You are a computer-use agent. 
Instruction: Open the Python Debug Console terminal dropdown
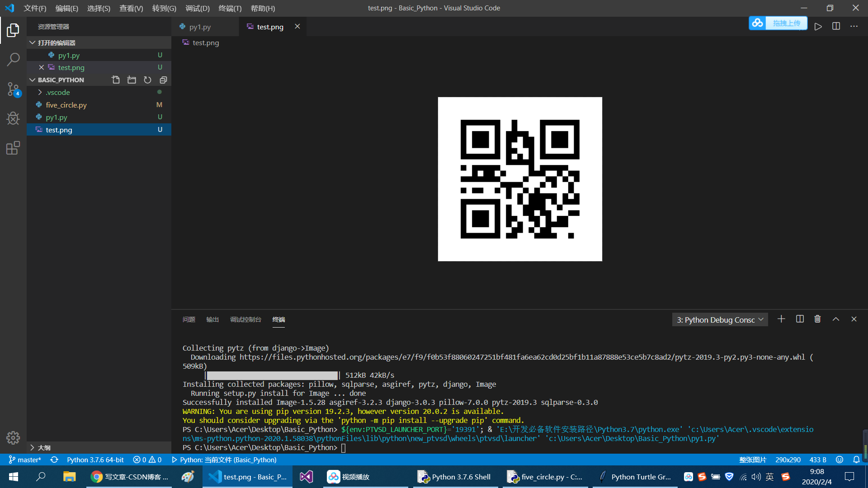pyautogui.click(x=720, y=319)
